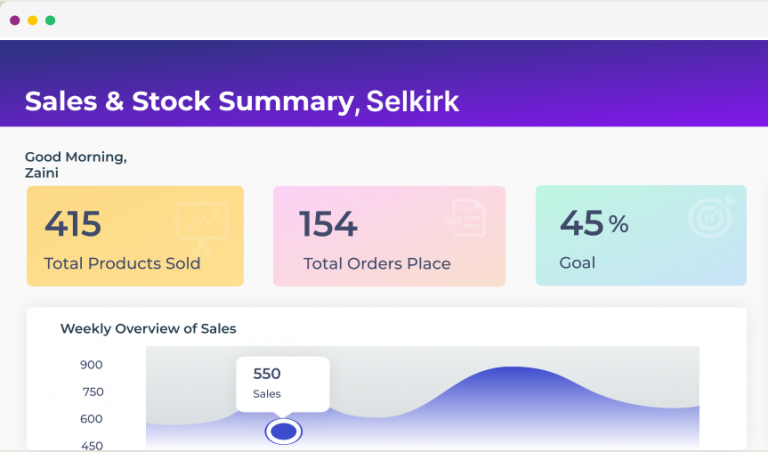The height and width of the screenshot is (452, 768).
Task: Click the 450 y-axis label
Action: [92, 445]
